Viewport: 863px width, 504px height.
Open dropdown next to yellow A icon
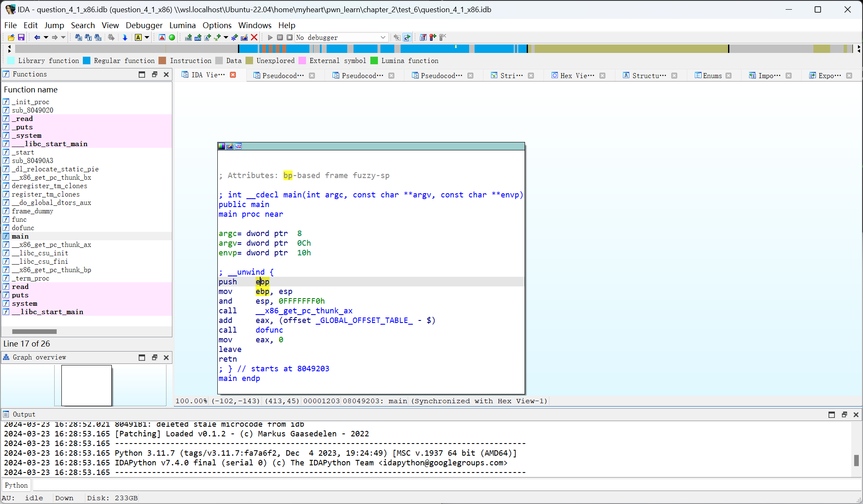[x=147, y=37]
